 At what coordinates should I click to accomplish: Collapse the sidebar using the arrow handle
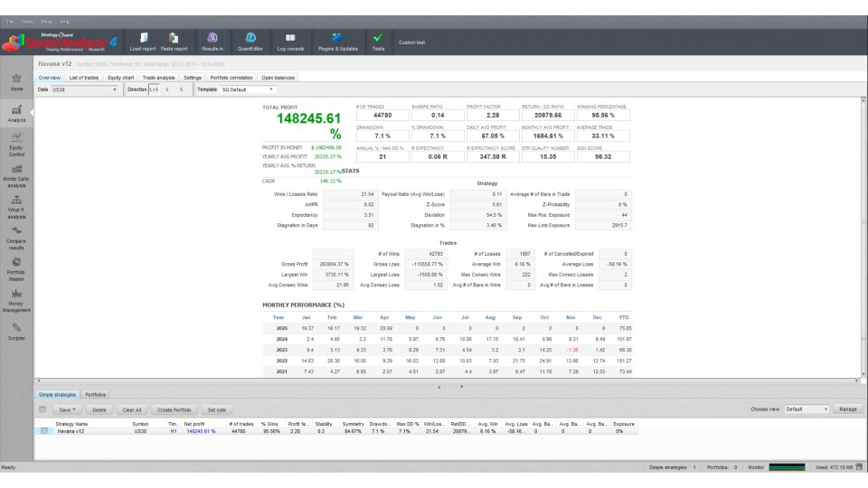point(32,113)
